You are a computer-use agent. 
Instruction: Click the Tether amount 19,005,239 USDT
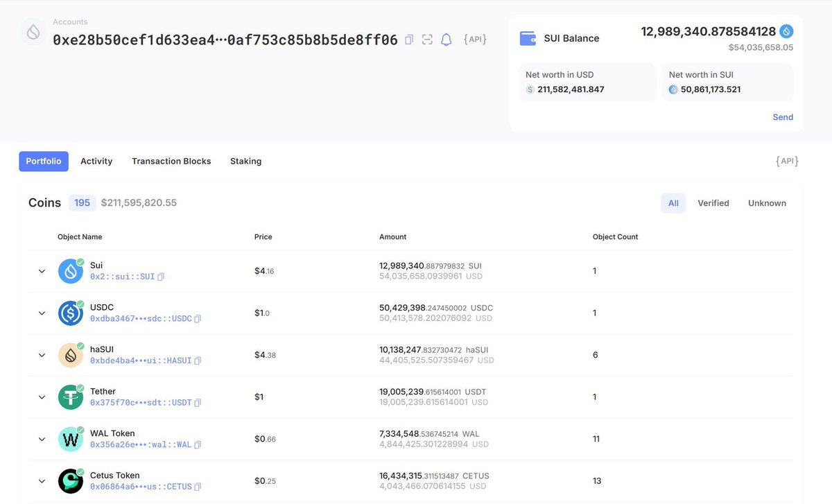pyautogui.click(x=433, y=392)
